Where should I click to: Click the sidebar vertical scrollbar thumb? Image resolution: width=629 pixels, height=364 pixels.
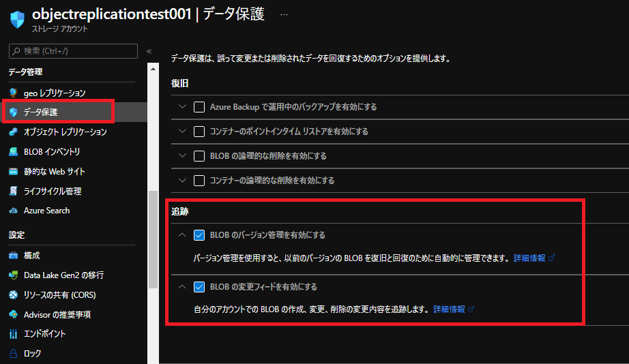pyautogui.click(x=153, y=239)
